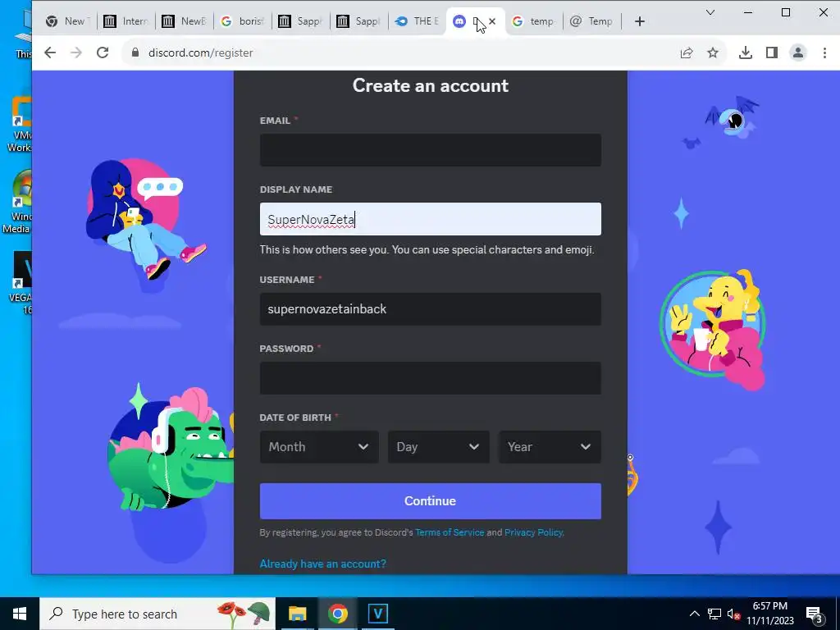Share this page using the share icon
Image resolution: width=840 pixels, height=630 pixels.
pyautogui.click(x=687, y=52)
